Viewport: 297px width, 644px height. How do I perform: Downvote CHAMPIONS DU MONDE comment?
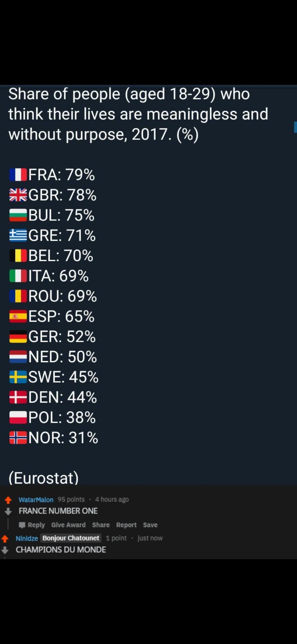[5, 550]
